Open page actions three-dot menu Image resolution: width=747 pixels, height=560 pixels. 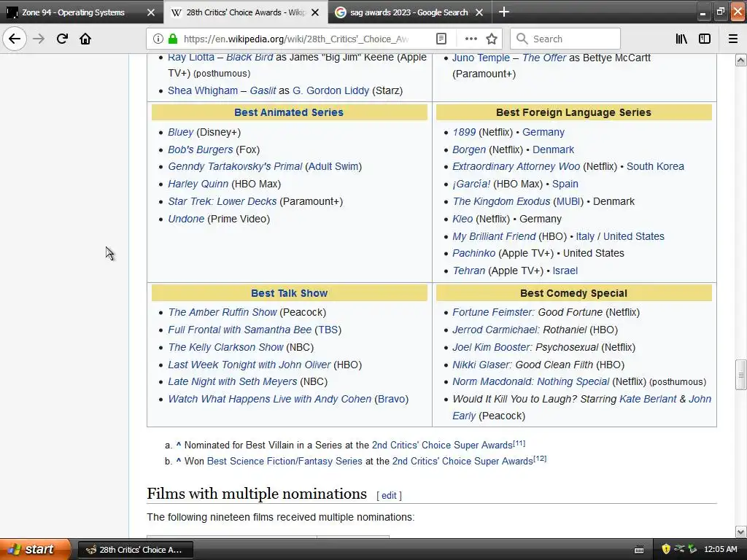[471, 39]
